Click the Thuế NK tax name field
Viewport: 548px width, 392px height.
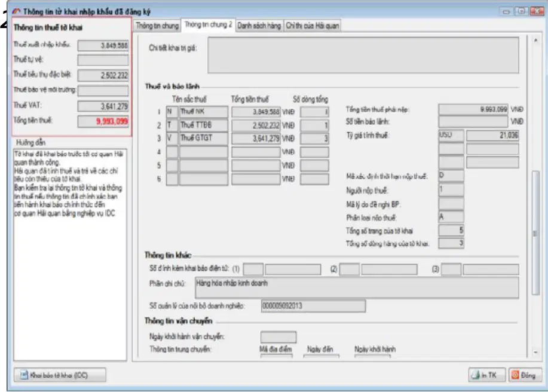pyautogui.click(x=204, y=112)
